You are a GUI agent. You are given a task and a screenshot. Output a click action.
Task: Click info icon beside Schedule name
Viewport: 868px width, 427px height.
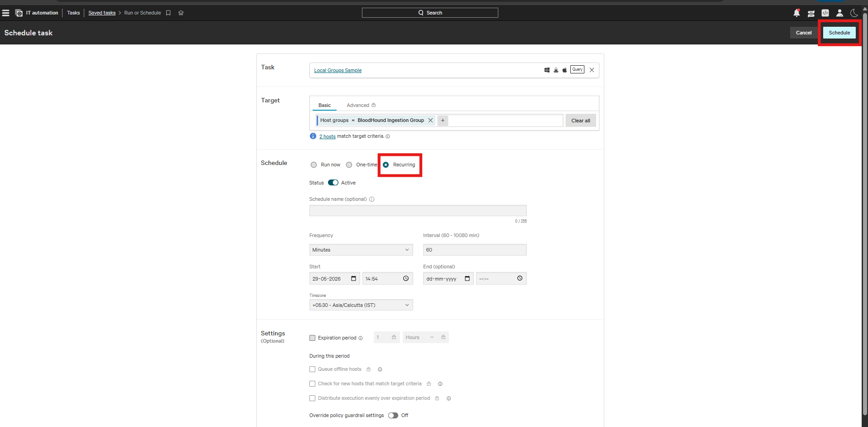[x=371, y=199]
